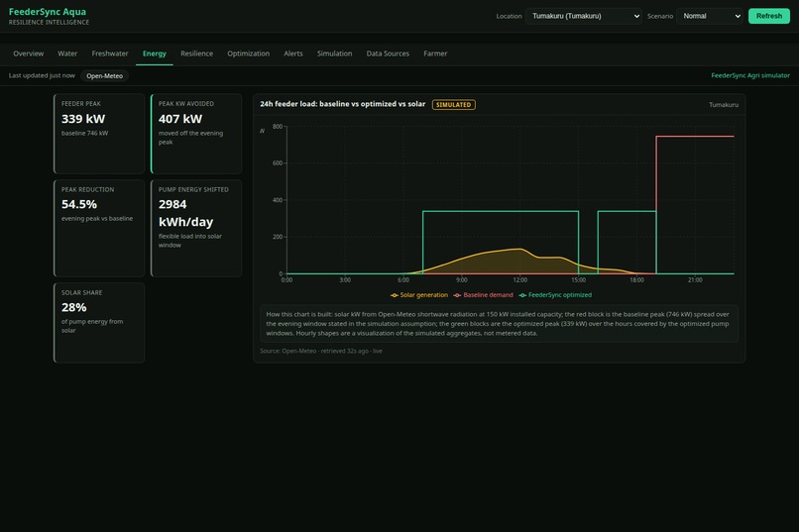Select the Solar Share 28% card
This screenshot has height=532, width=799.
99,323
